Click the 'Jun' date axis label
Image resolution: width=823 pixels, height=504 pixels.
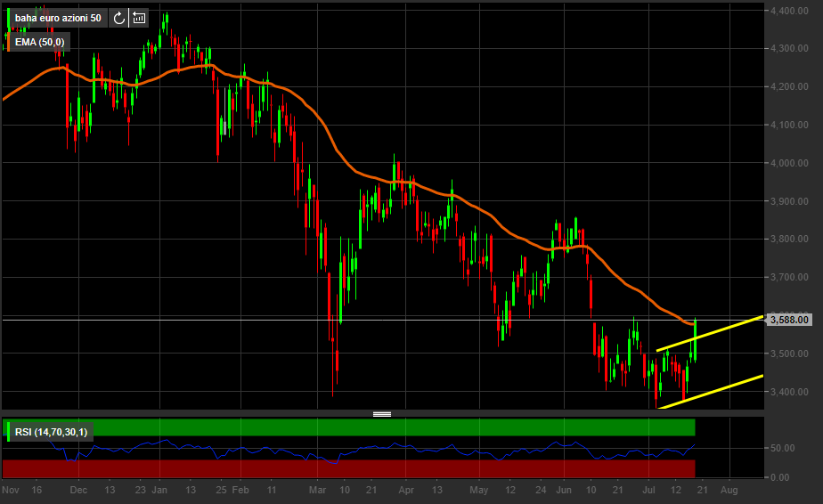564,491
